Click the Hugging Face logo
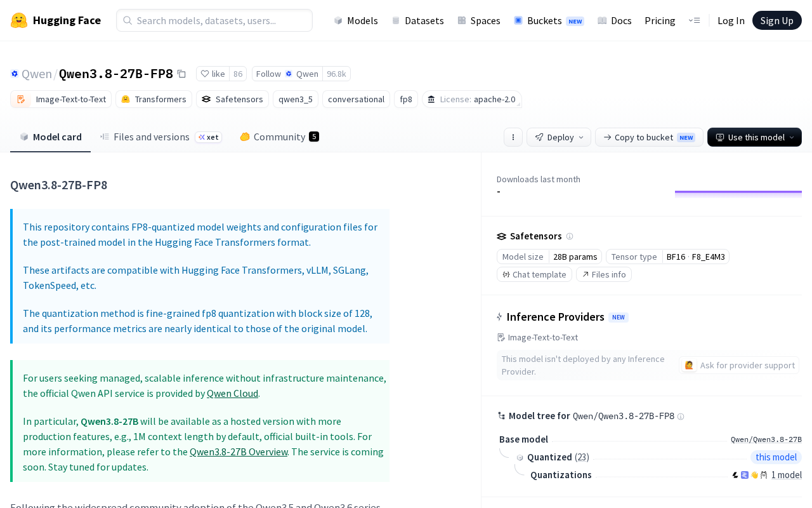Screen dimensions: 812x508 tap(55, 20)
